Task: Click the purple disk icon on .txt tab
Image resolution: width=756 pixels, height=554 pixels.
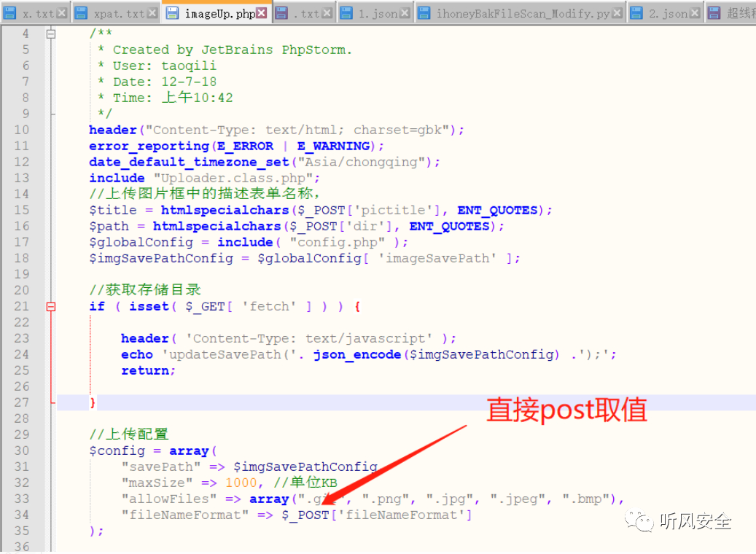Action: [281, 14]
